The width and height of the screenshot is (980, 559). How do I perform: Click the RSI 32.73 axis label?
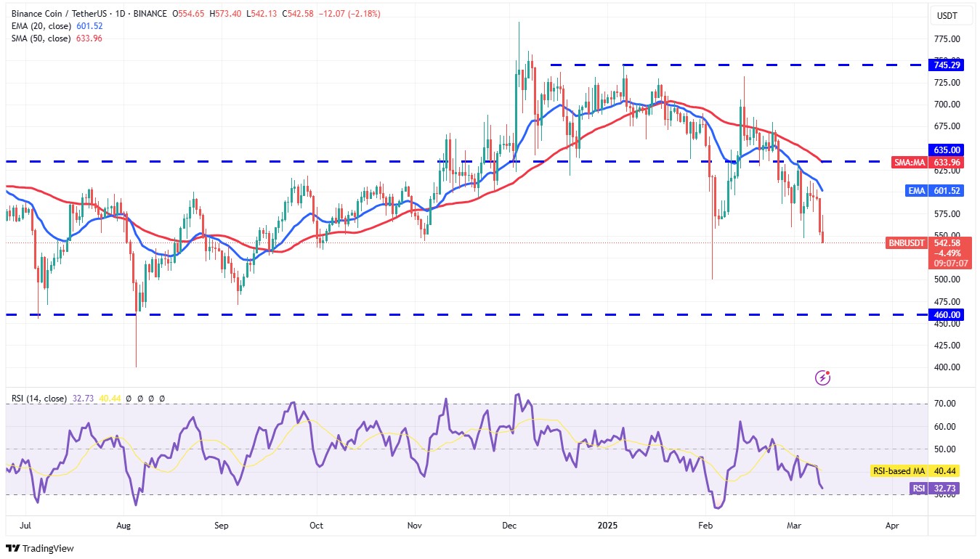(935, 489)
